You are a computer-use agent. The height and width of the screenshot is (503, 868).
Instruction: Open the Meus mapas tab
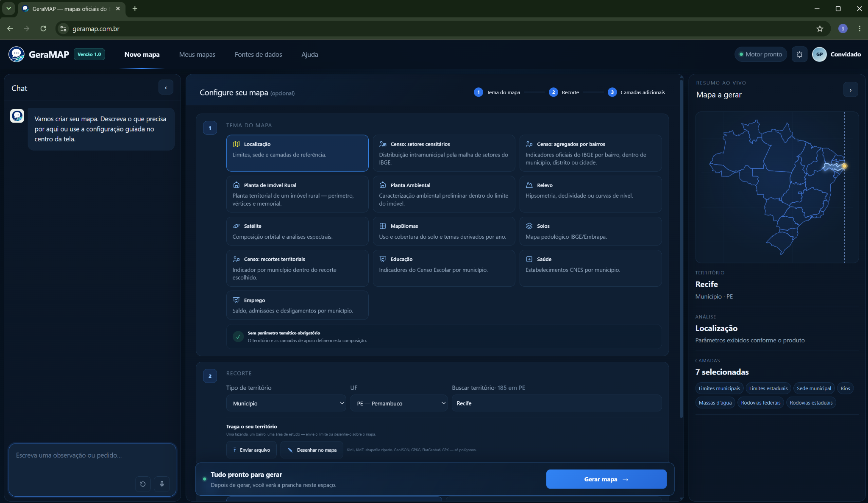197,54
